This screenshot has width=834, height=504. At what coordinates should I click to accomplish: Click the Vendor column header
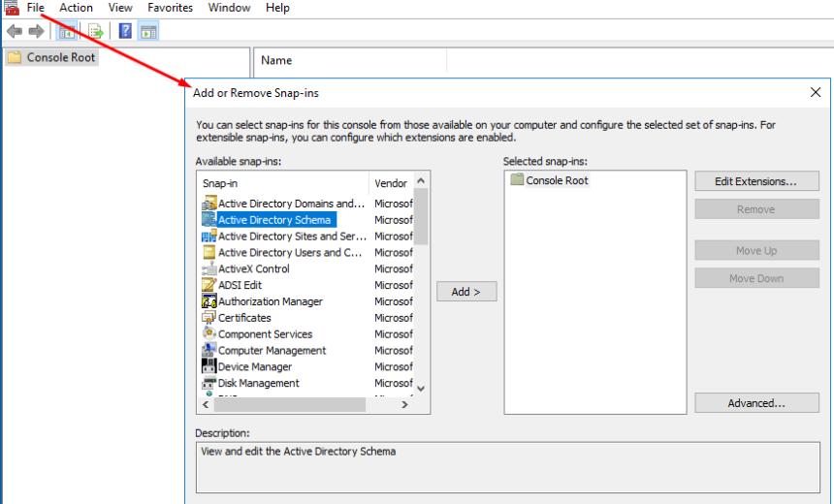(391, 183)
